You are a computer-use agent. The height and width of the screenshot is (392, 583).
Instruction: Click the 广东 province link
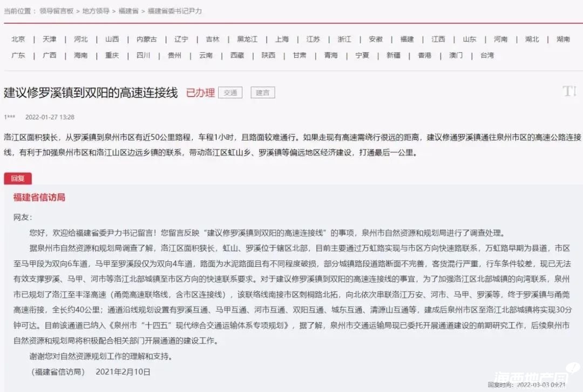18,56
